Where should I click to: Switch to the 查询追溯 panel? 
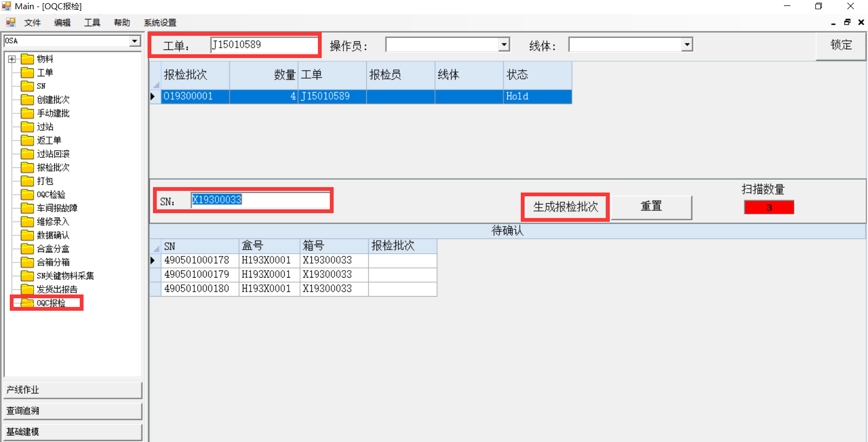pos(73,411)
